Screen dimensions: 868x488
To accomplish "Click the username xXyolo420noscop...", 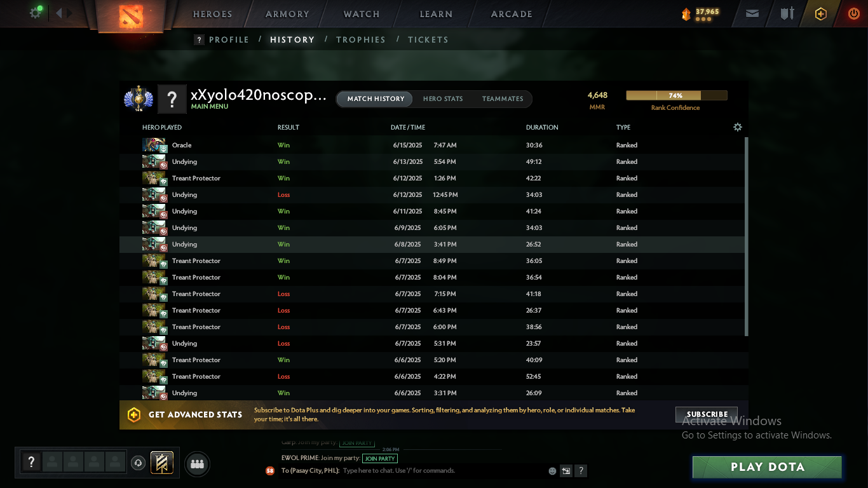I will [x=258, y=95].
